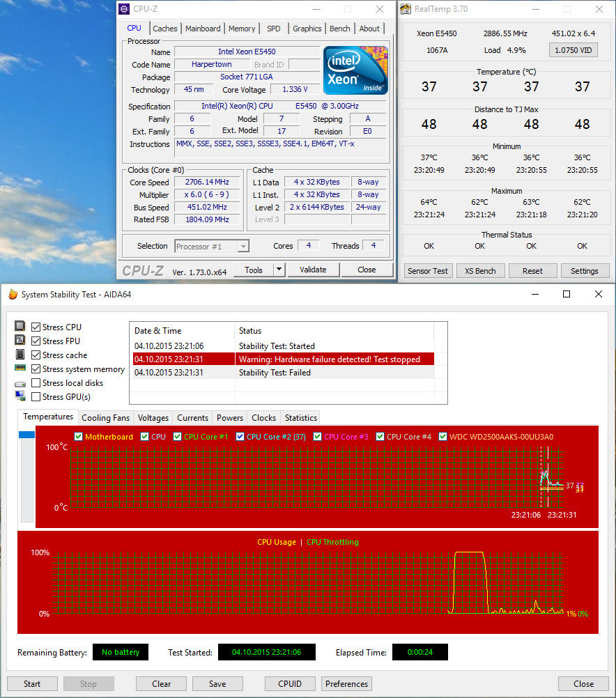Switch to the Clocks tab in AIDA64
The height and width of the screenshot is (698, 616).
pos(263,417)
